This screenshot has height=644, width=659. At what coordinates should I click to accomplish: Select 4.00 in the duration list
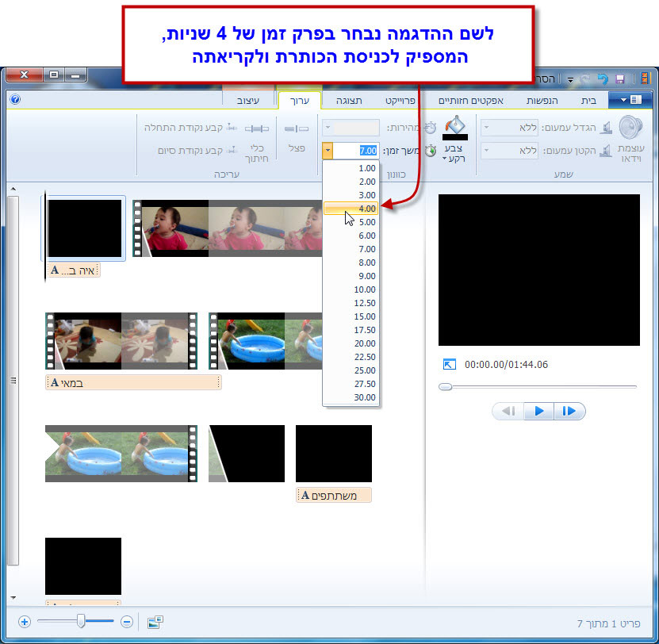tap(351, 209)
